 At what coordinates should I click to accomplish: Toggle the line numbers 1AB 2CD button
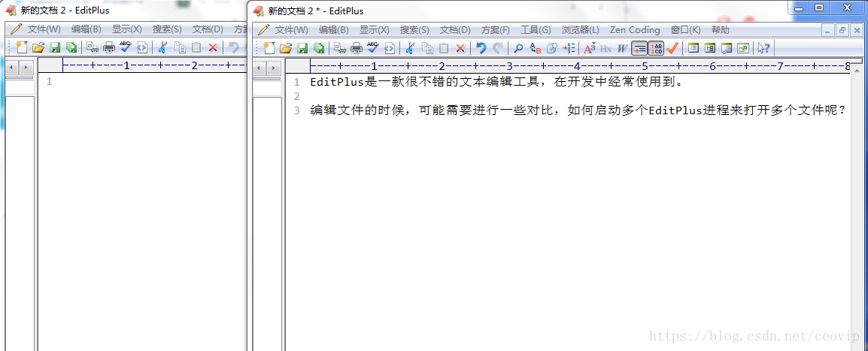pos(656,49)
